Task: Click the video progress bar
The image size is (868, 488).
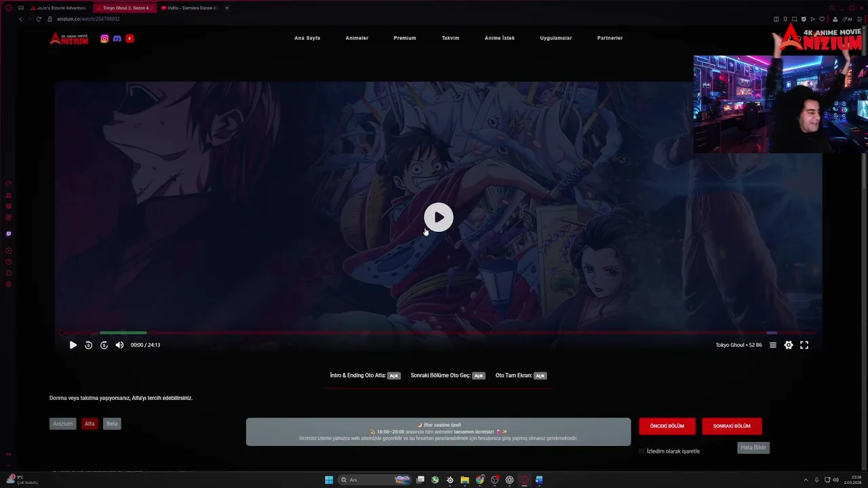Action: (x=438, y=333)
